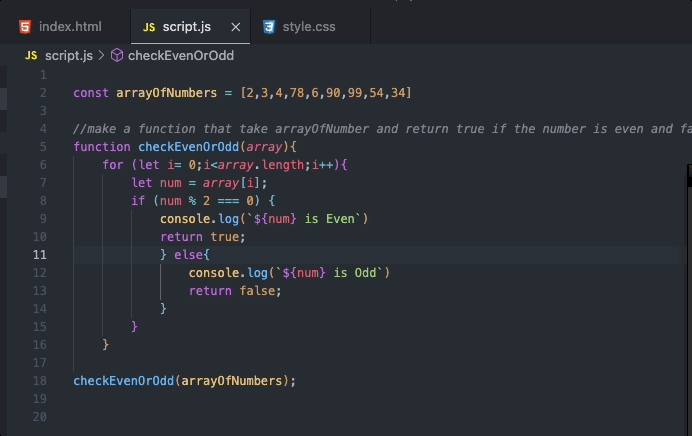Expand the breadcrumb chevron after script.js

[x=102, y=56]
